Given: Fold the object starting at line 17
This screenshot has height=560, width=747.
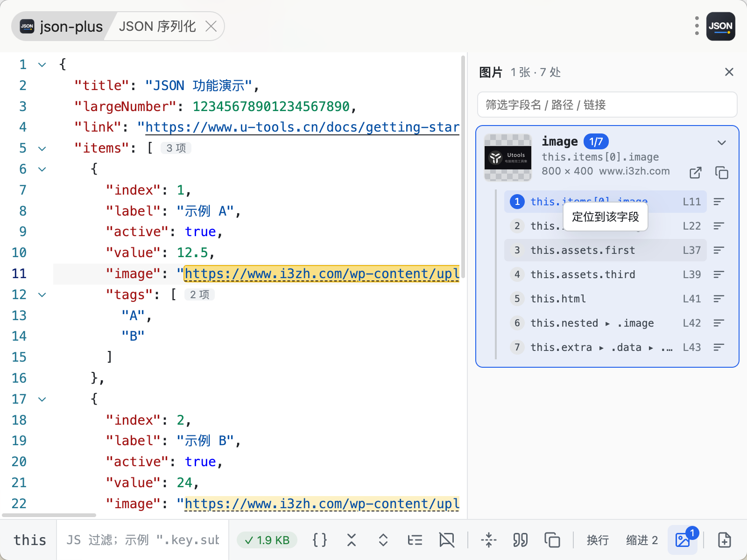Looking at the screenshot, I should (42, 399).
